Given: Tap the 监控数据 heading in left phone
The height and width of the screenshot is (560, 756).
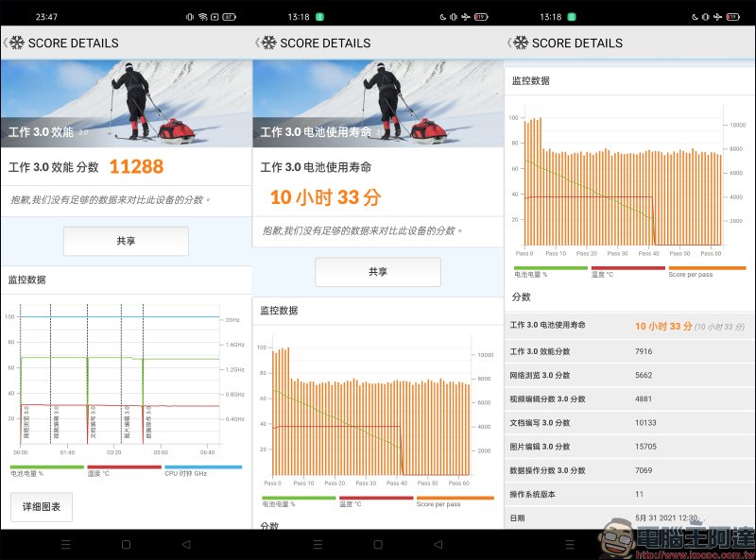Looking at the screenshot, I should coord(27,280).
